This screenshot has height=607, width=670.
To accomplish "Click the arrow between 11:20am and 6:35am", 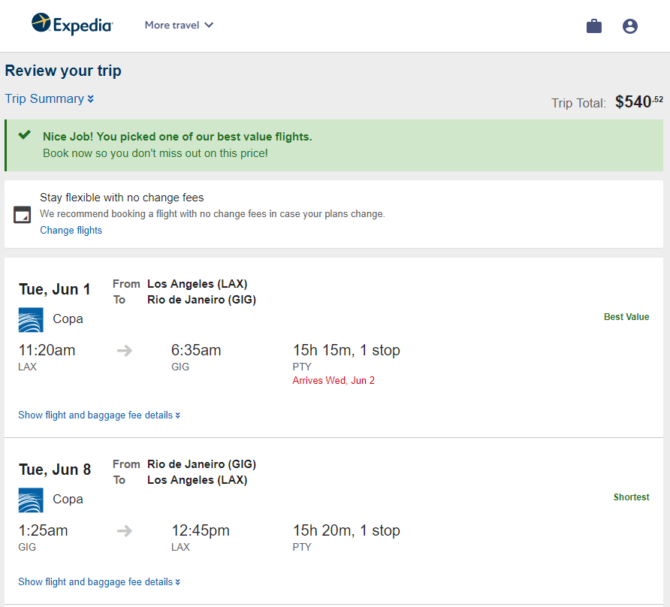I will coord(124,351).
